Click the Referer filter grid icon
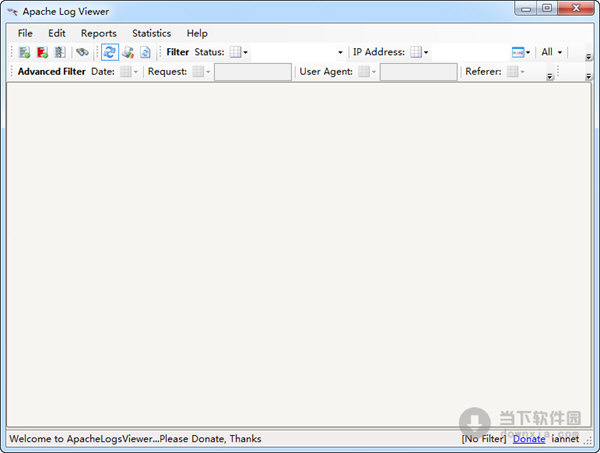The width and height of the screenshot is (600, 453). point(512,72)
